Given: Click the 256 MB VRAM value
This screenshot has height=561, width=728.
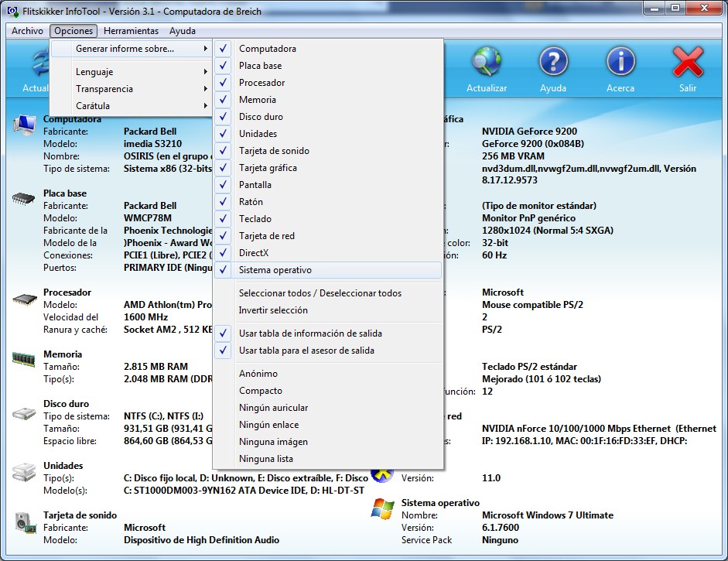Looking at the screenshot, I should tap(513, 156).
